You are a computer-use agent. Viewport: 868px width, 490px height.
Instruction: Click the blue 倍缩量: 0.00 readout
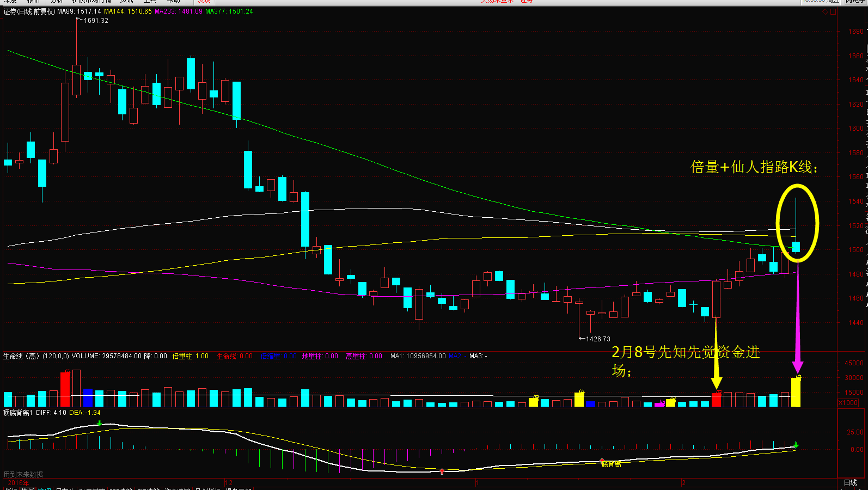278,356
